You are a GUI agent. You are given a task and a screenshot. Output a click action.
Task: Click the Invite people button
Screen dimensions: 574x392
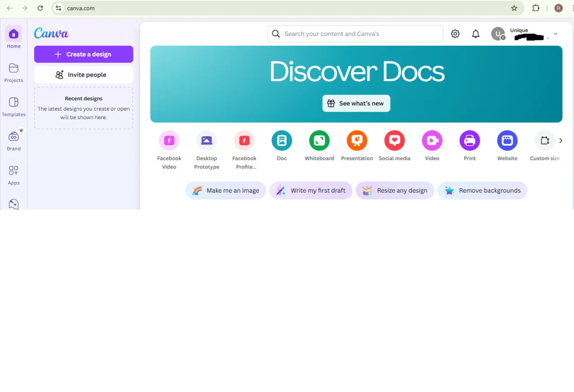click(x=83, y=75)
